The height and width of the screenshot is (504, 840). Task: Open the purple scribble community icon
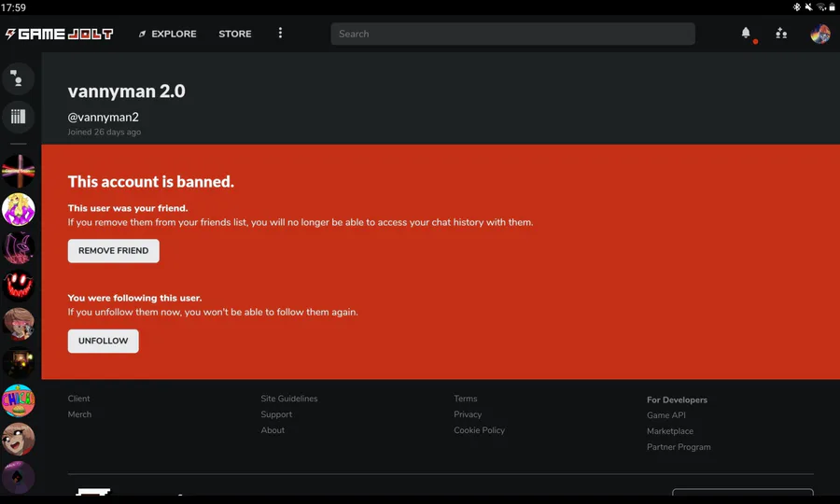tap(18, 247)
